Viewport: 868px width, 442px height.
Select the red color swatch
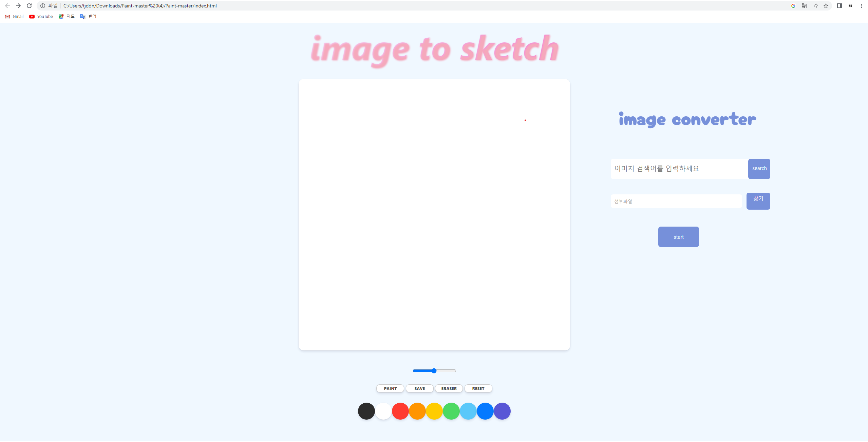[x=400, y=411]
